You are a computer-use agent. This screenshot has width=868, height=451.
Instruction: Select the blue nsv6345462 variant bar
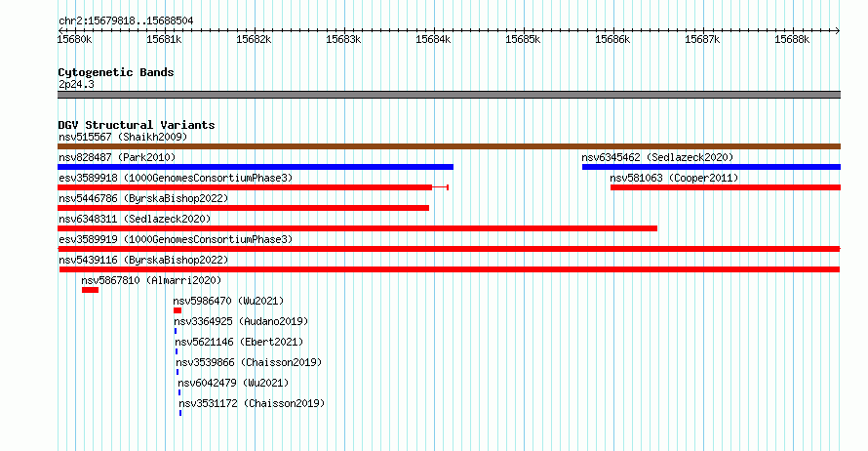711,167
